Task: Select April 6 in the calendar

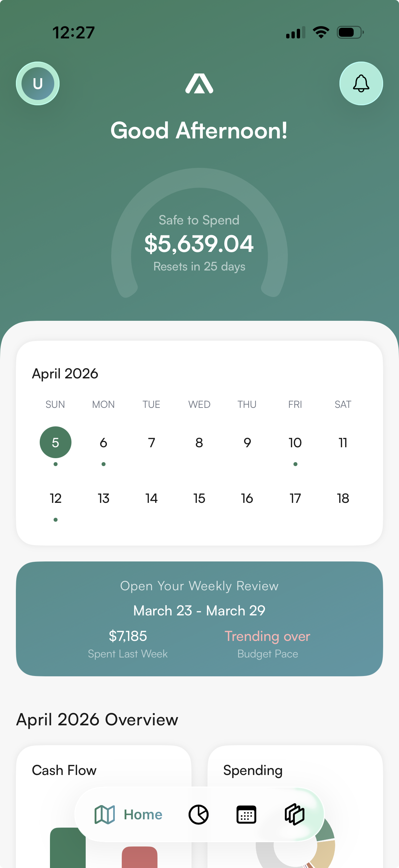Action: tap(103, 442)
